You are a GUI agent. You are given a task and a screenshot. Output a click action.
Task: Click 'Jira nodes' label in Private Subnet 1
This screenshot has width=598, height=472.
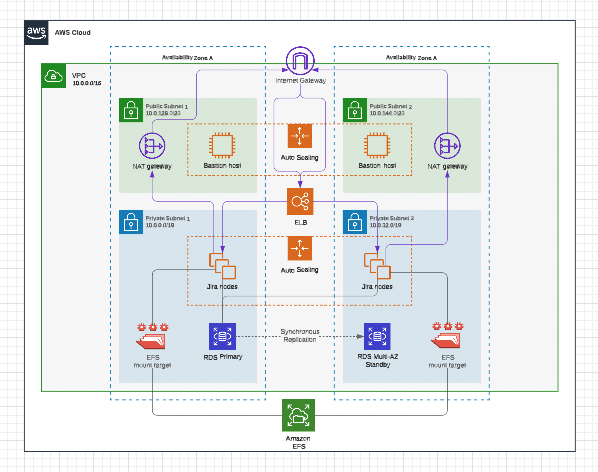(222, 286)
